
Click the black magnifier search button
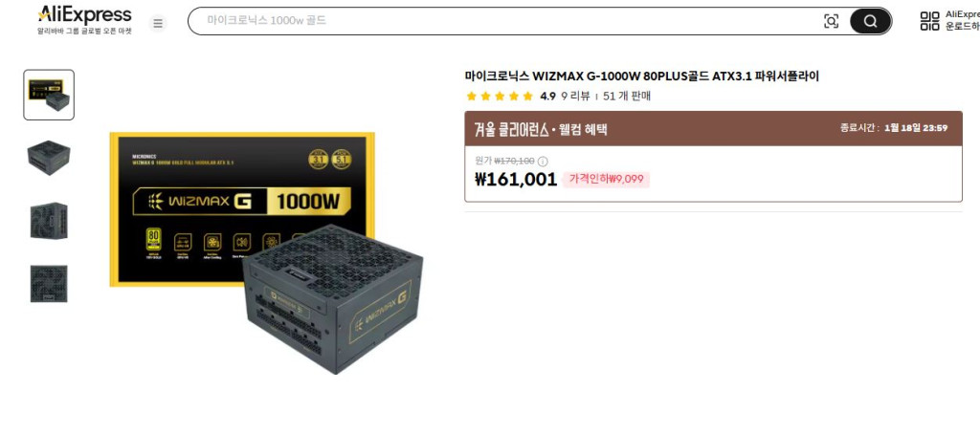tap(870, 21)
